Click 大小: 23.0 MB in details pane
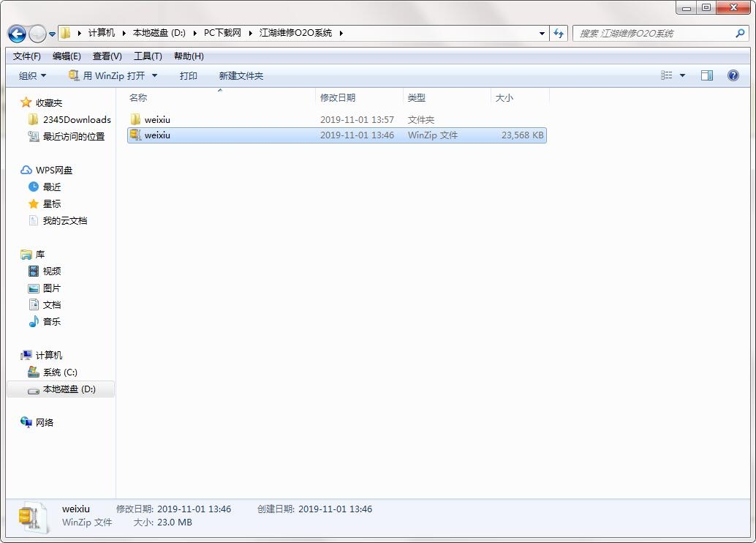This screenshot has width=756, height=543. pyautogui.click(x=162, y=523)
